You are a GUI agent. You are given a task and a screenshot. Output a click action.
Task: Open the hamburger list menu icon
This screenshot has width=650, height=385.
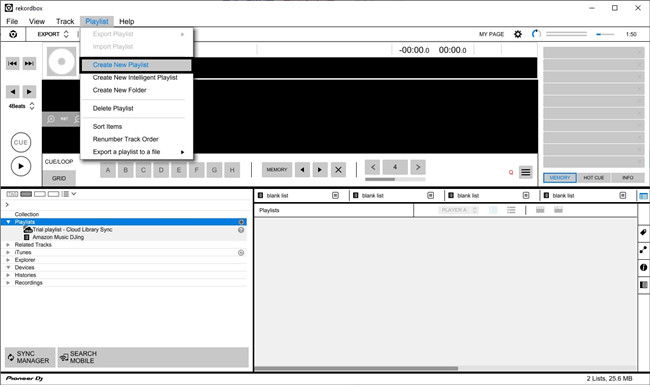click(x=526, y=172)
